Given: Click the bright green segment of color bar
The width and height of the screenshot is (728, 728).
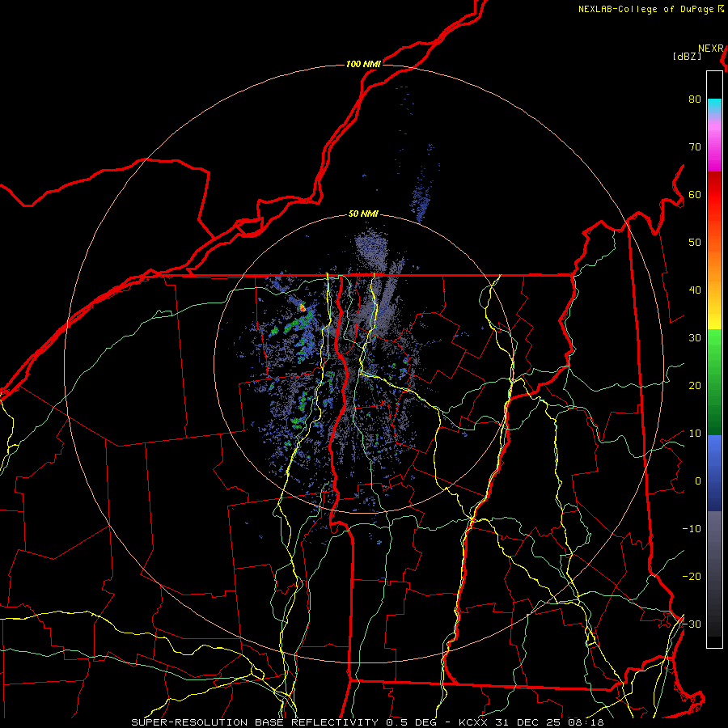Looking at the screenshot, I should pos(714,344).
